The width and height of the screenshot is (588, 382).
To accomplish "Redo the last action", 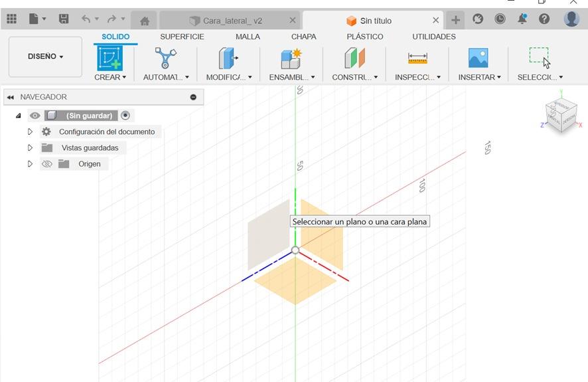I will 111,19.
